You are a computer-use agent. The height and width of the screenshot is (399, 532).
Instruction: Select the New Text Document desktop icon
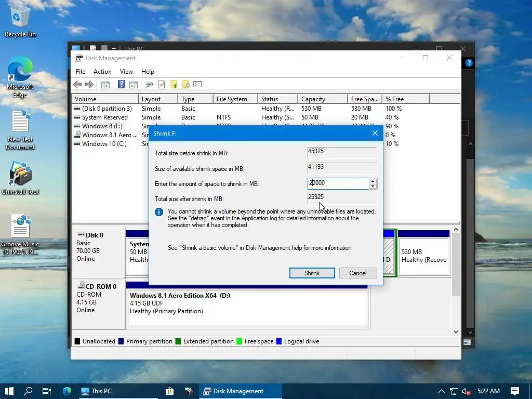20,130
